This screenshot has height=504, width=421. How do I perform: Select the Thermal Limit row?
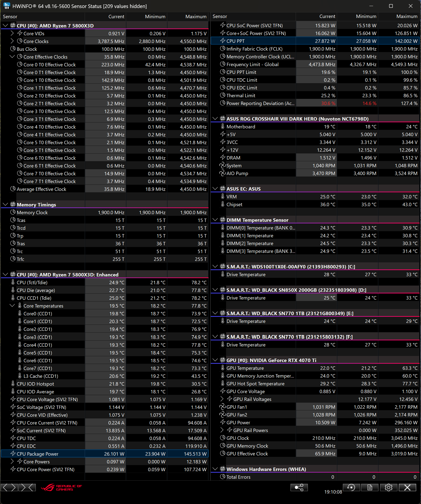pyautogui.click(x=315, y=96)
